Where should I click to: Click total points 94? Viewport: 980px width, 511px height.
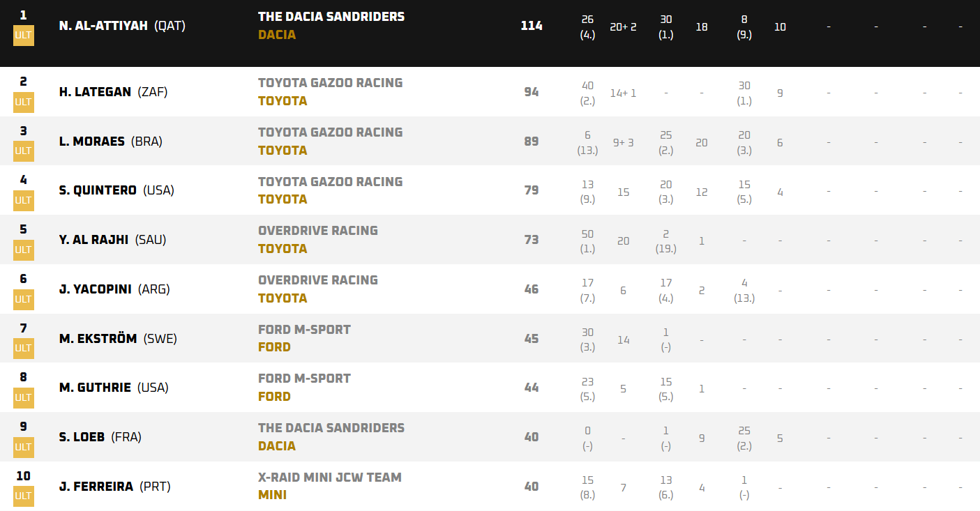[532, 92]
